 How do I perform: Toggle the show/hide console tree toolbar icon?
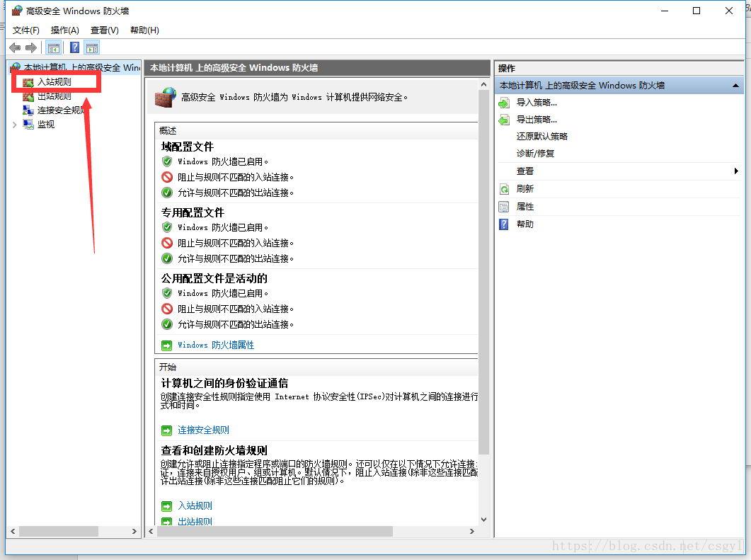click(x=54, y=48)
